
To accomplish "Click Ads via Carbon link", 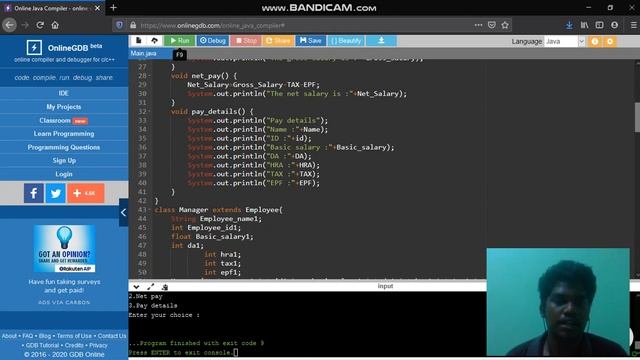I will tap(64, 302).
